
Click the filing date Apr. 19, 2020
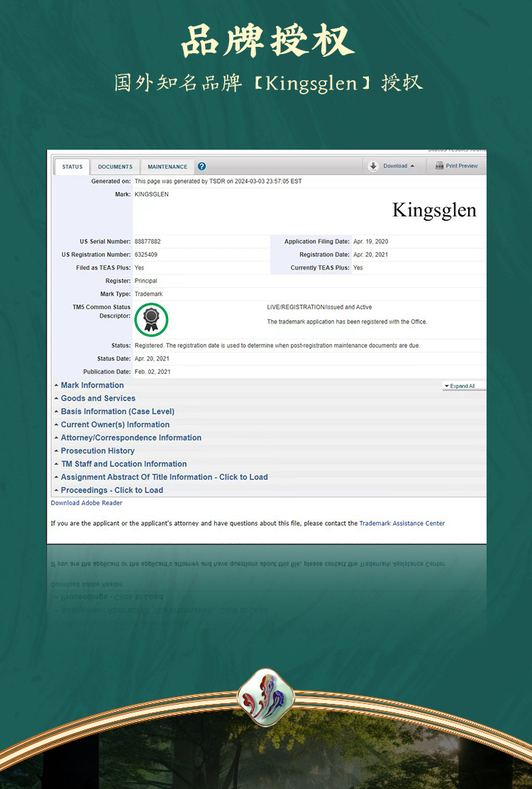coord(370,241)
